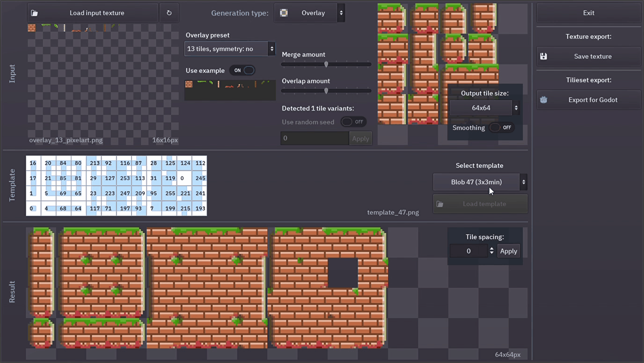Click the Tilieset export: heading

point(588,80)
